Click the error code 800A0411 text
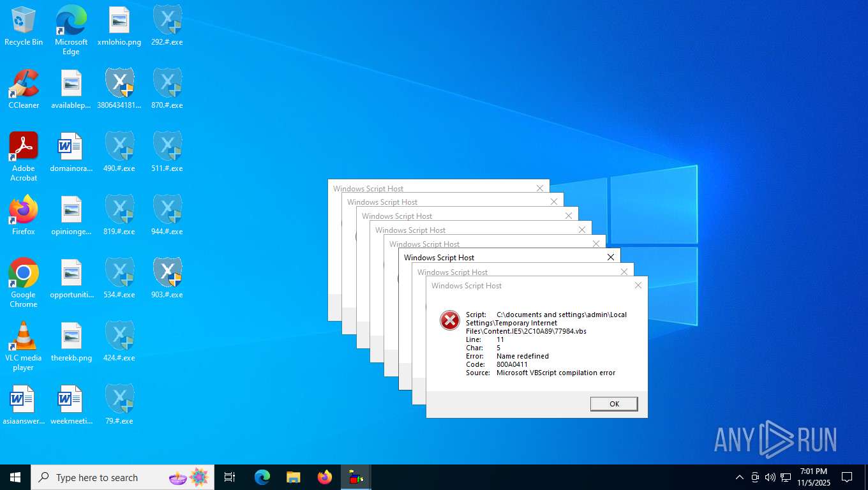Screen dimensions: 868x490 [x=512, y=364]
